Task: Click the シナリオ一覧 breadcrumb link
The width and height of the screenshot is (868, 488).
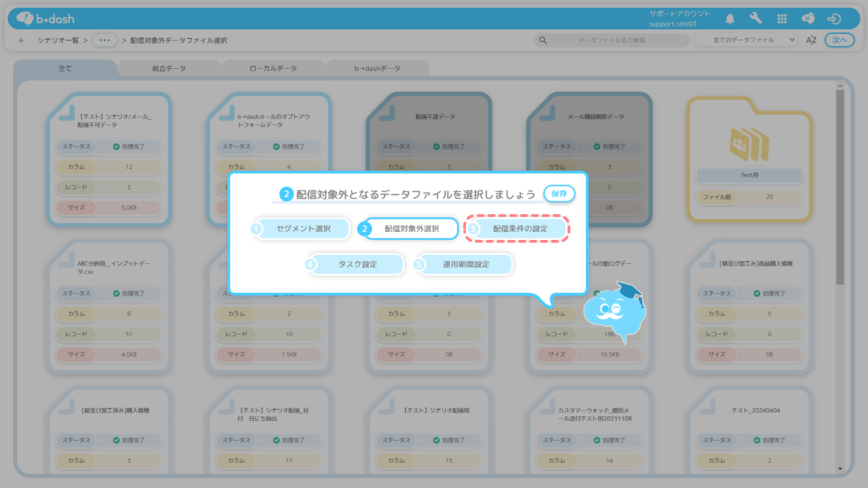Action: point(58,41)
